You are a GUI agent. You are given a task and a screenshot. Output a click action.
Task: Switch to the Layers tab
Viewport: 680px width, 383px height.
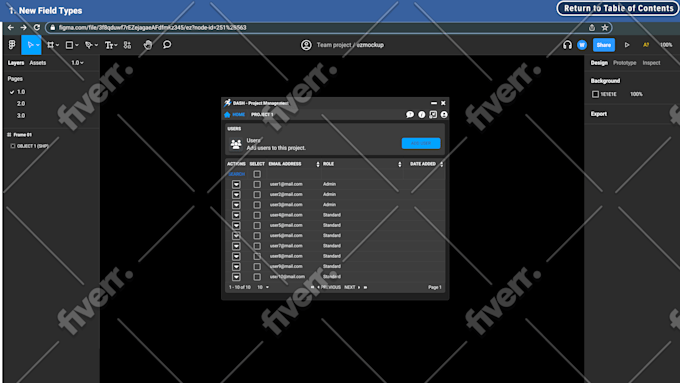16,63
